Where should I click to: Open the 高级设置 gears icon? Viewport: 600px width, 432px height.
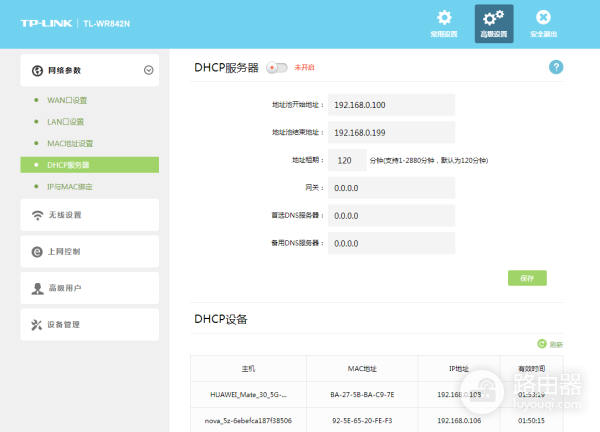point(493,18)
